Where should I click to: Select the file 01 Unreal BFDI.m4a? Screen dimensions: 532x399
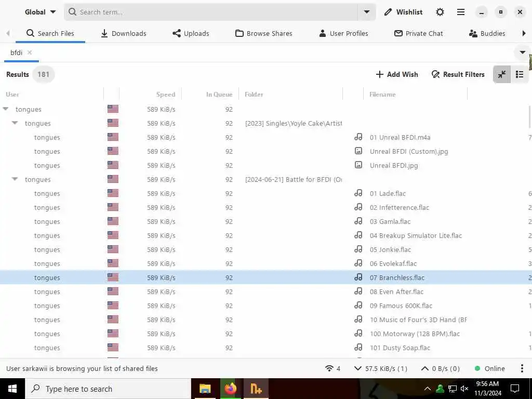400,137
